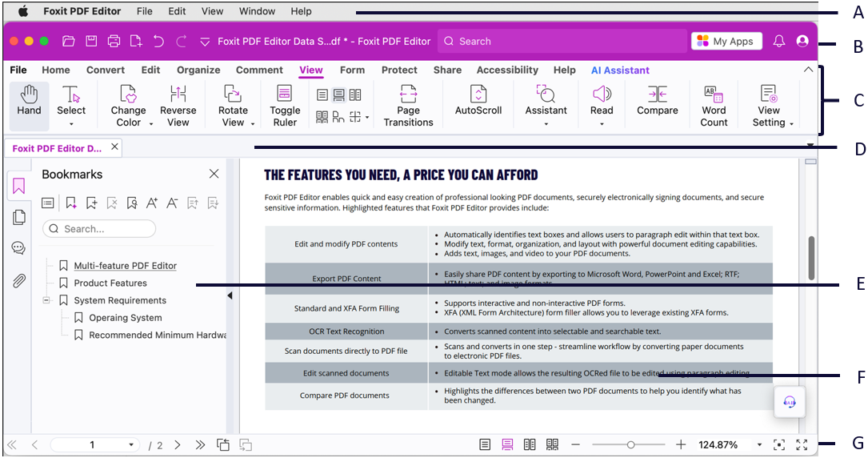Toggle Ruler on the View ribbon

(x=285, y=106)
